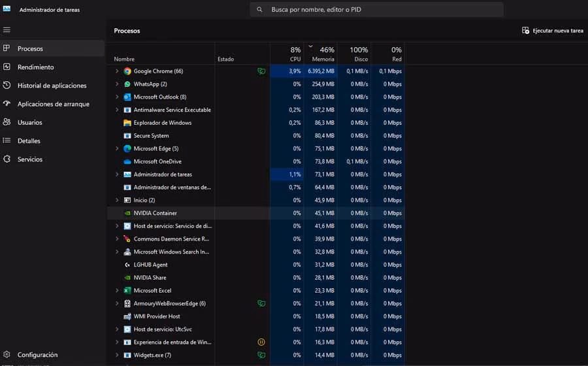Click the Microsoft Windows Search Indexer icon
Screen dimensions: 588x366
(127, 252)
